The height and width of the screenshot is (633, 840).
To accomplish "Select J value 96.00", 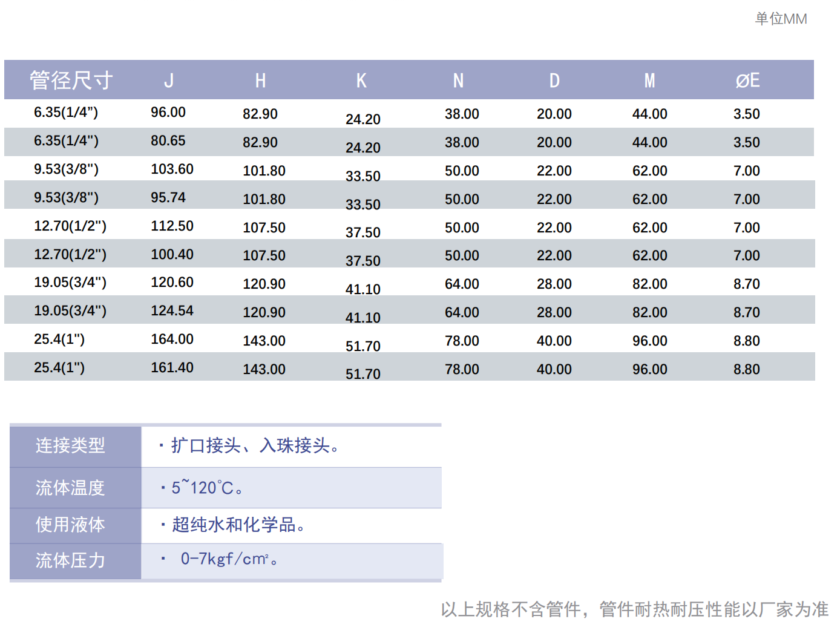I will 168,112.
